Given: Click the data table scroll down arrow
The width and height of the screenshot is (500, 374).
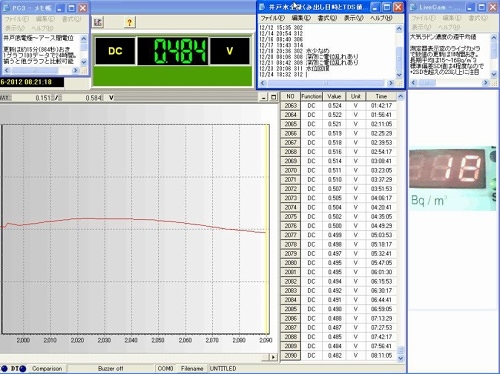Looking at the screenshot, I should pos(401,359).
